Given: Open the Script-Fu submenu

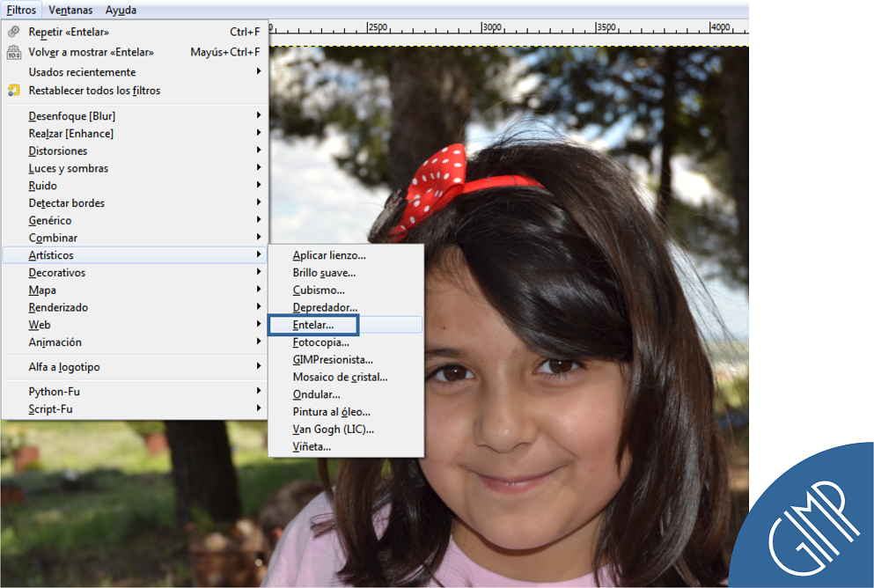Looking at the screenshot, I should [x=134, y=408].
